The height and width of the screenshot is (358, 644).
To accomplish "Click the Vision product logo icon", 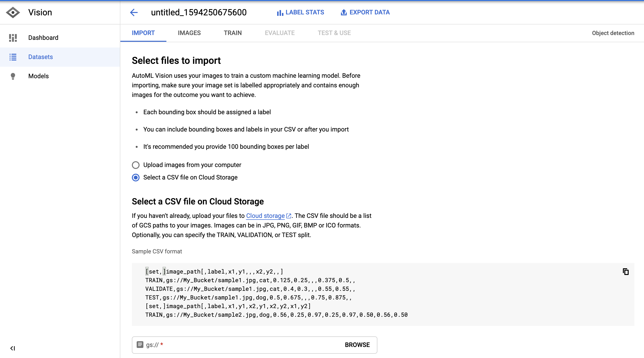I will pos(13,12).
